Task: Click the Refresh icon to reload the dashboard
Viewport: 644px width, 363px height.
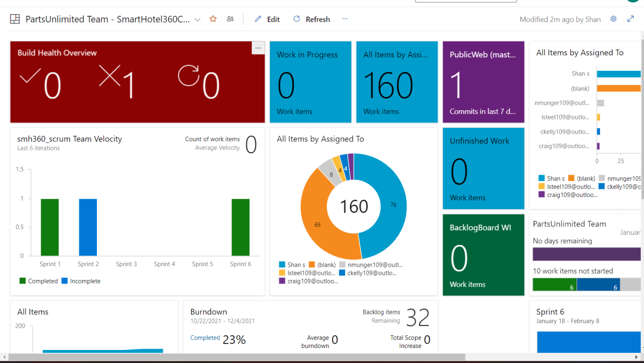Action: [x=296, y=19]
